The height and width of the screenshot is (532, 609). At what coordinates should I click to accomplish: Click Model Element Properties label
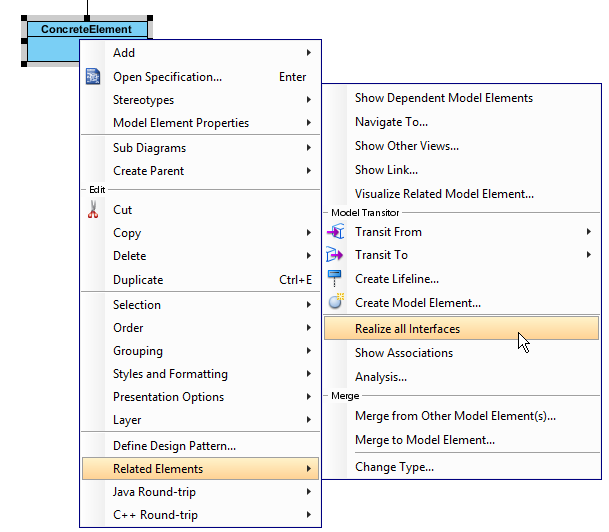pos(181,123)
